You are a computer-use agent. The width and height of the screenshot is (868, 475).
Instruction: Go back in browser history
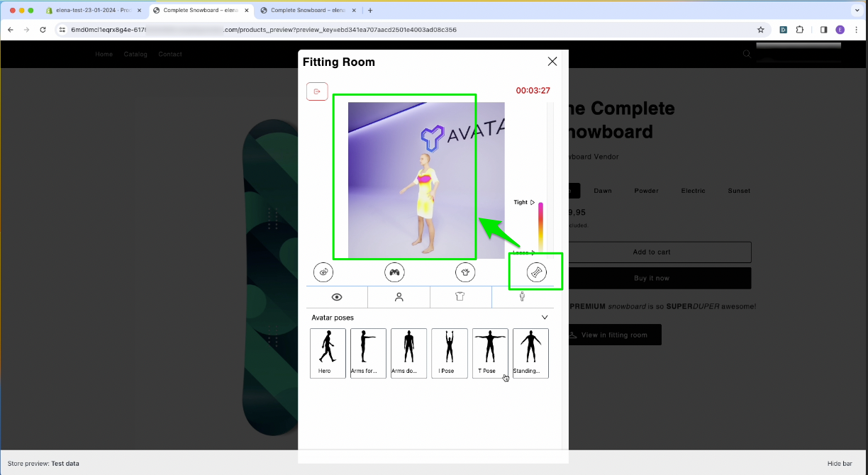click(10, 30)
